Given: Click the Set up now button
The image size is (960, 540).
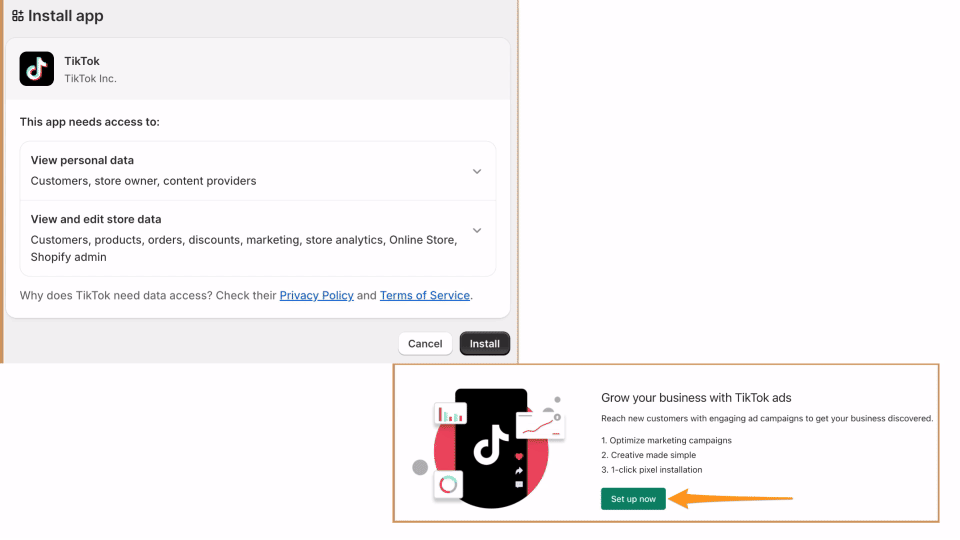Looking at the screenshot, I should coord(633,498).
